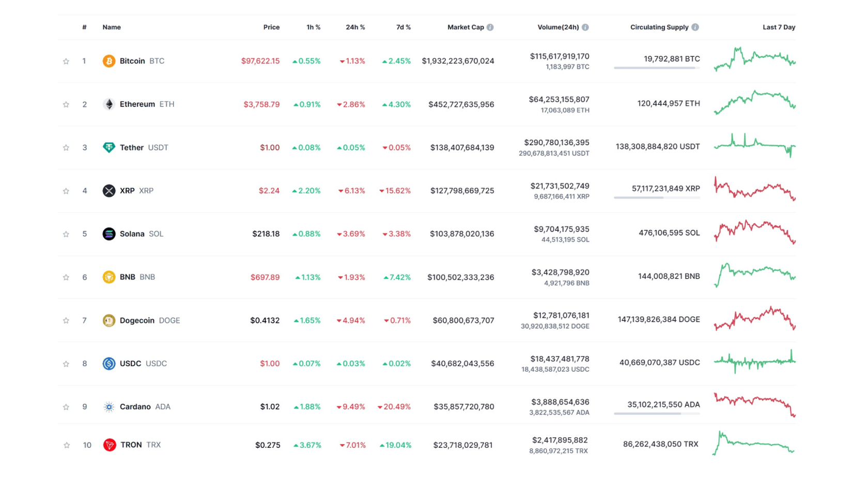Sort by Volume(24h) column header
This screenshot has width=868, height=488.
(x=558, y=27)
